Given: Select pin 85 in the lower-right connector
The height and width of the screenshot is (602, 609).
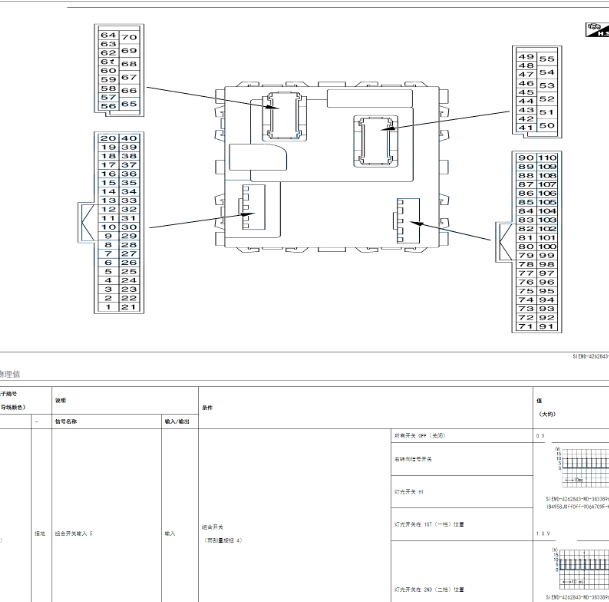Looking at the screenshot, I should pyautogui.click(x=526, y=202).
